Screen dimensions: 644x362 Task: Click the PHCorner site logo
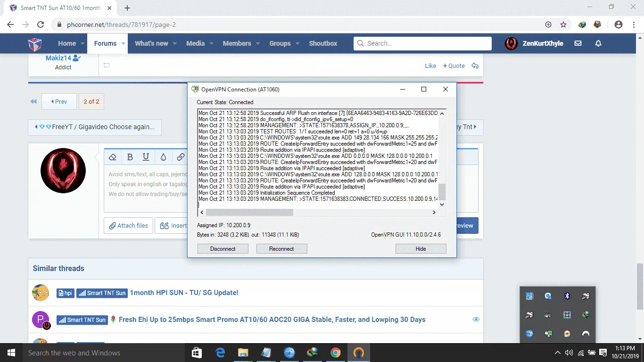tap(35, 43)
